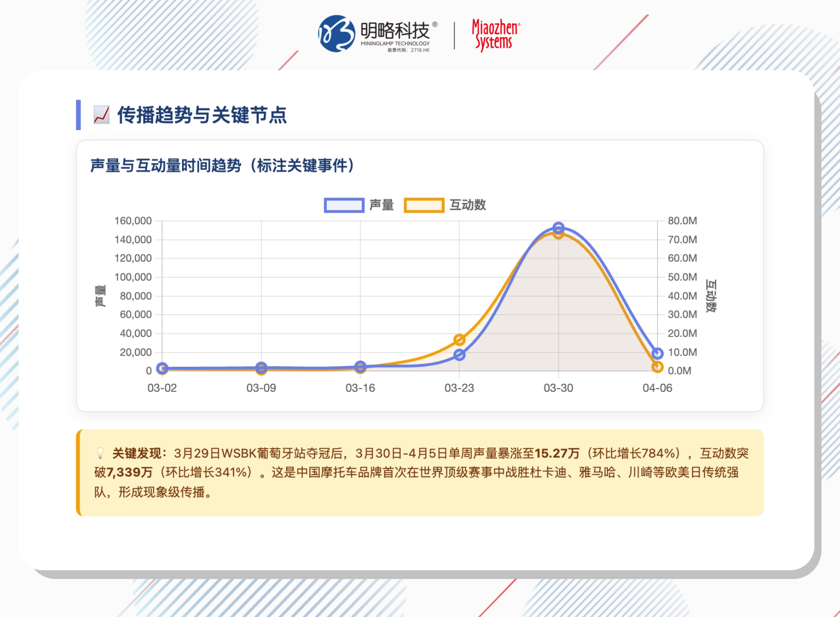Image resolution: width=840 pixels, height=617 pixels.
Task: Expand the chart title 声量与互动量时间趋势
Action: [221, 165]
